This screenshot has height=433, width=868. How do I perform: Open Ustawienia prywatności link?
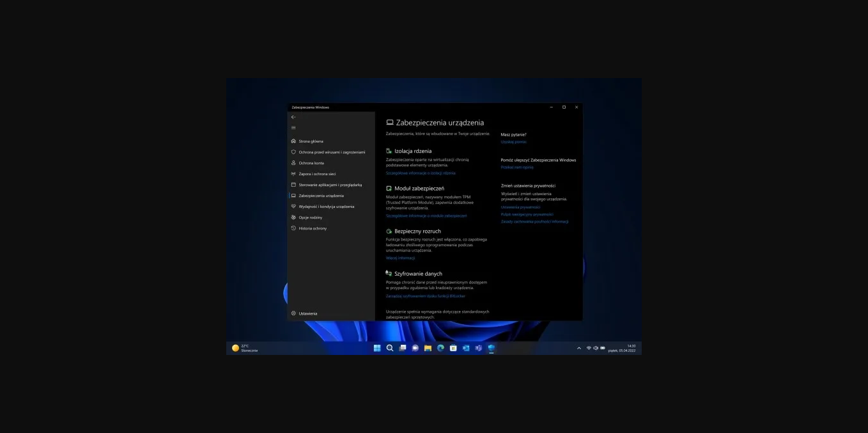pyautogui.click(x=520, y=207)
